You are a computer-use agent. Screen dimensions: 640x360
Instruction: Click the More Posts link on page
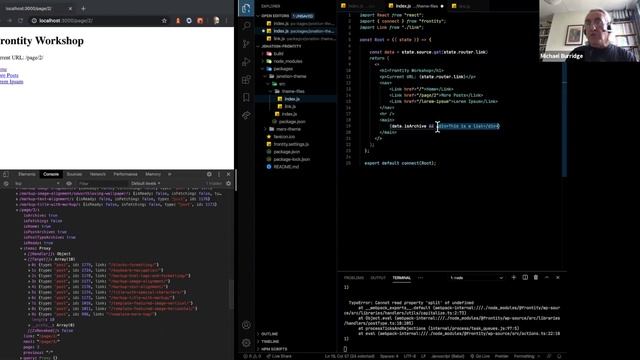coord(9,76)
